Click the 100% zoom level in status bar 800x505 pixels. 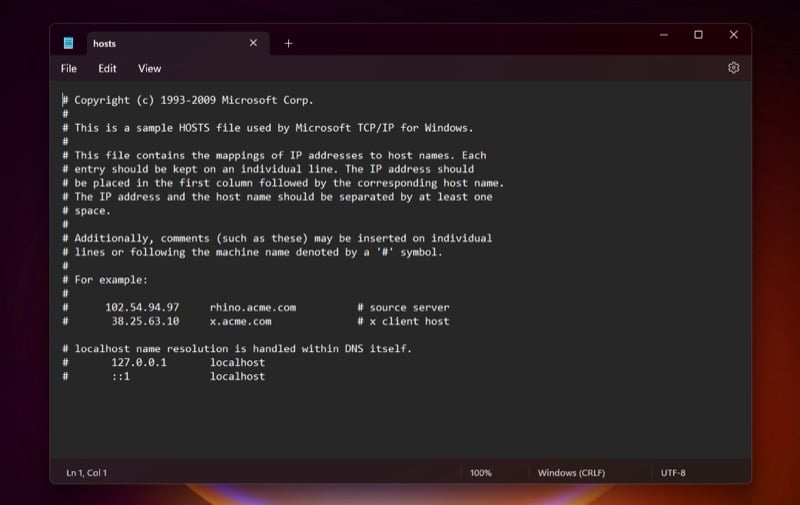tap(481, 473)
